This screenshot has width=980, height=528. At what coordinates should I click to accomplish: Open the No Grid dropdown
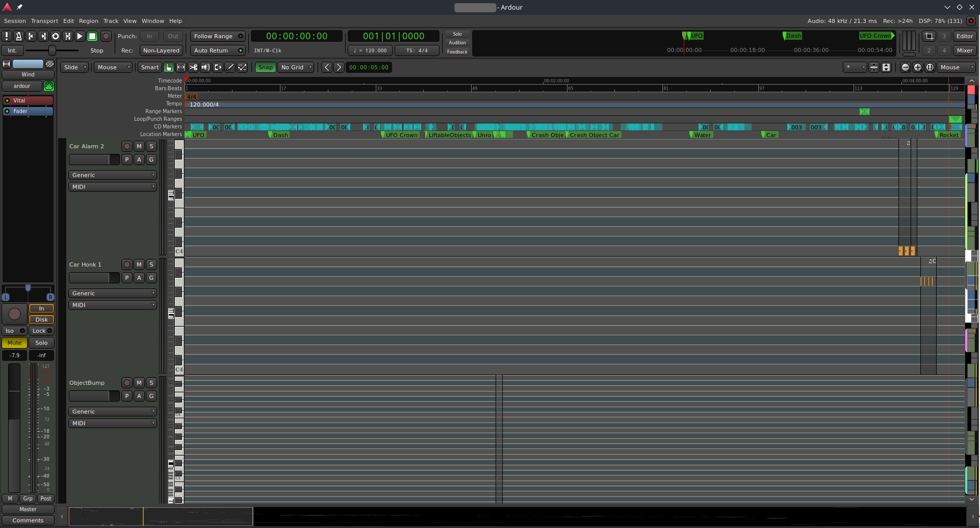click(x=296, y=67)
